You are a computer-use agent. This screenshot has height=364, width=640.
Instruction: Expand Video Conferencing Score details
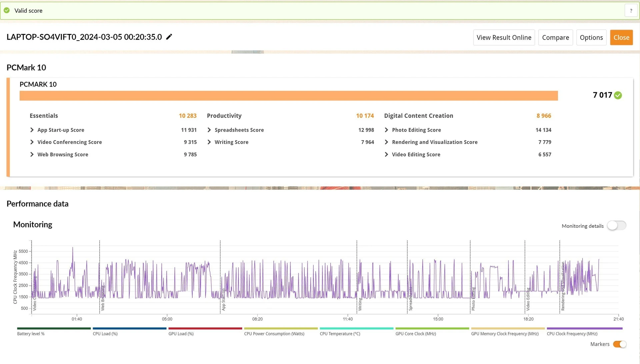32,142
